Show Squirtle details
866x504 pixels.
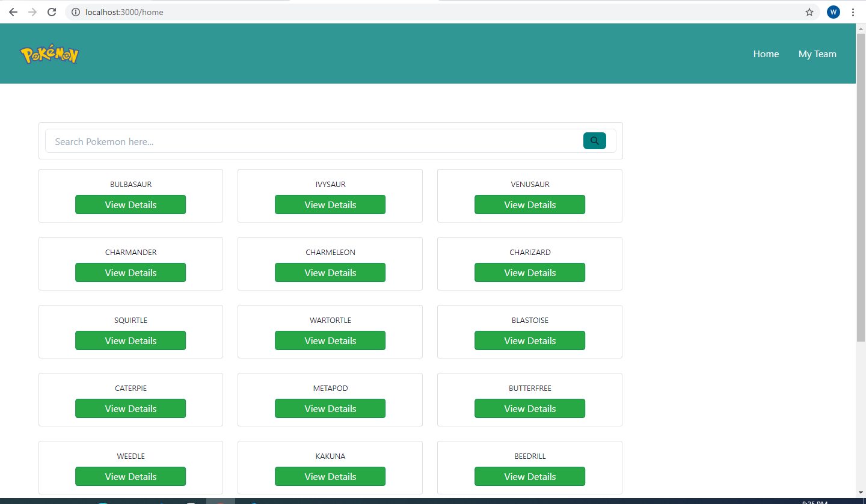(x=131, y=340)
